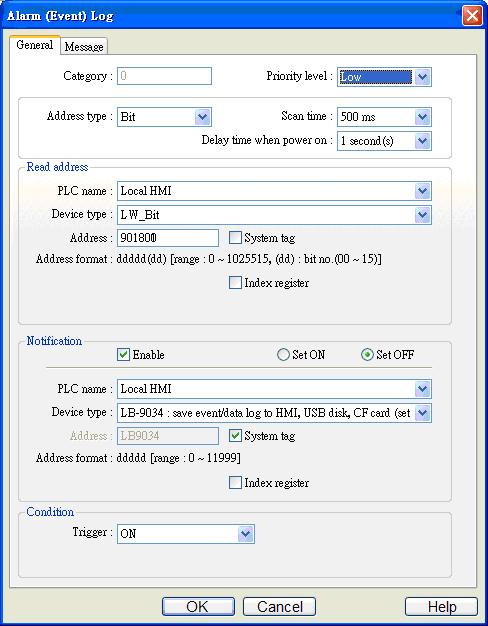Screen dimensions: 488x626
Task: Switch to the Message tab
Action: [84, 47]
